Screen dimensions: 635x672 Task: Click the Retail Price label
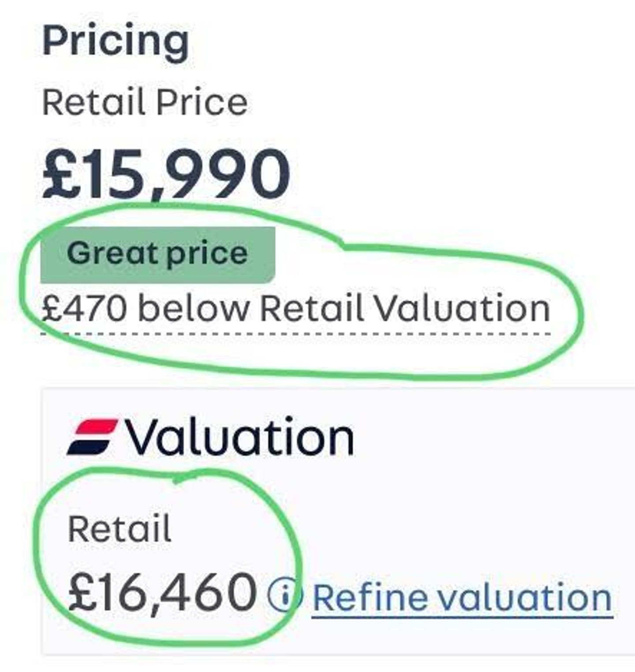tap(145, 103)
